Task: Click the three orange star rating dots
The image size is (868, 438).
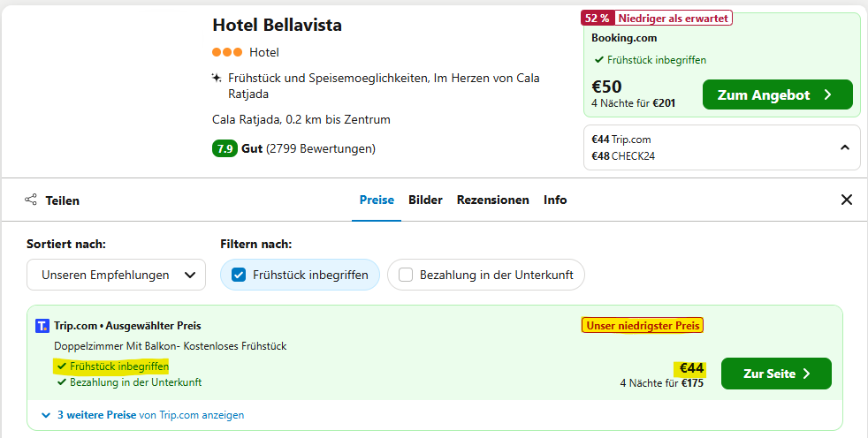Action: click(227, 52)
